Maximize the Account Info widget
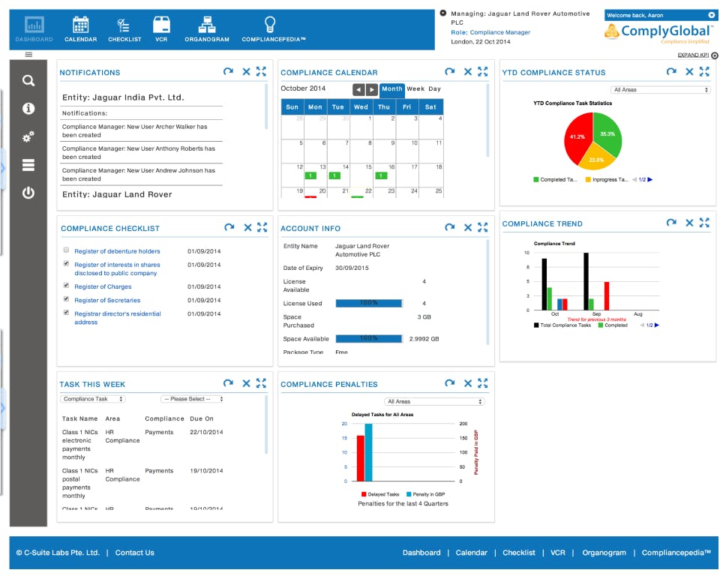The image size is (720, 588). point(482,227)
